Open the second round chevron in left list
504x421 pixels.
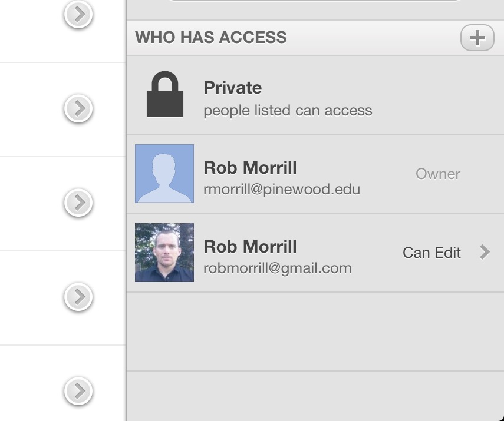click(78, 108)
